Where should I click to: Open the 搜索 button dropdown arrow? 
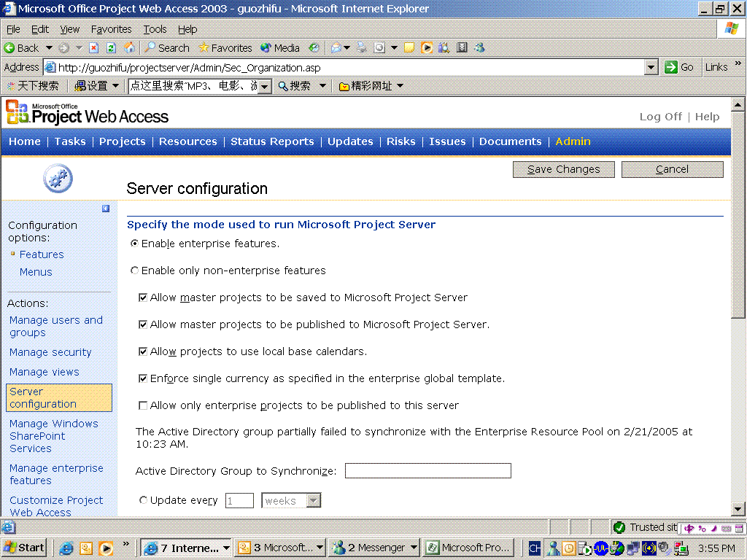click(x=322, y=86)
